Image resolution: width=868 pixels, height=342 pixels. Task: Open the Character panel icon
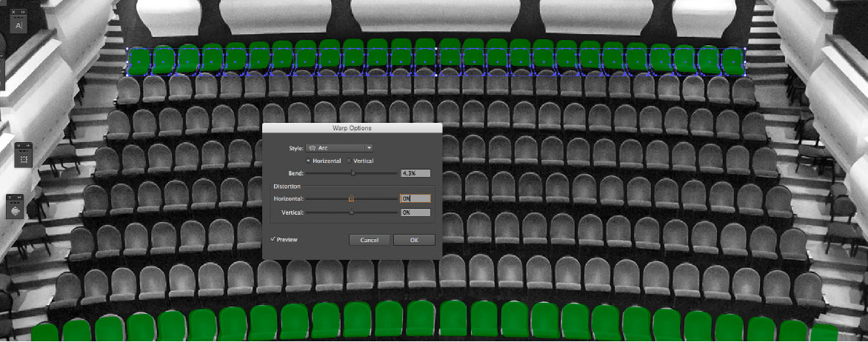[19, 26]
